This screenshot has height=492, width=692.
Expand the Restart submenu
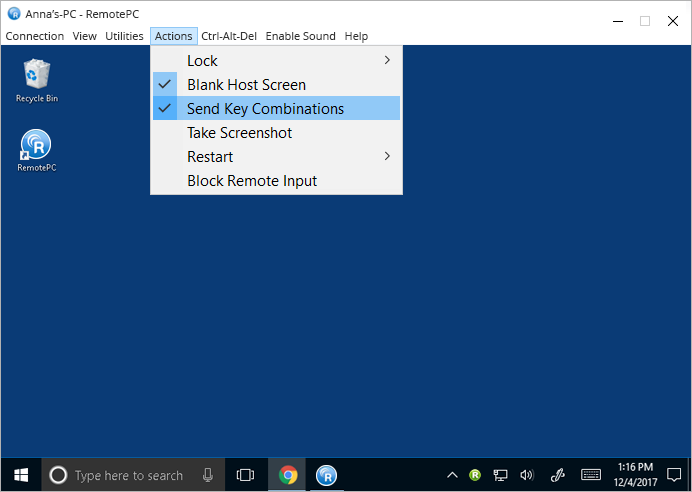click(x=276, y=156)
